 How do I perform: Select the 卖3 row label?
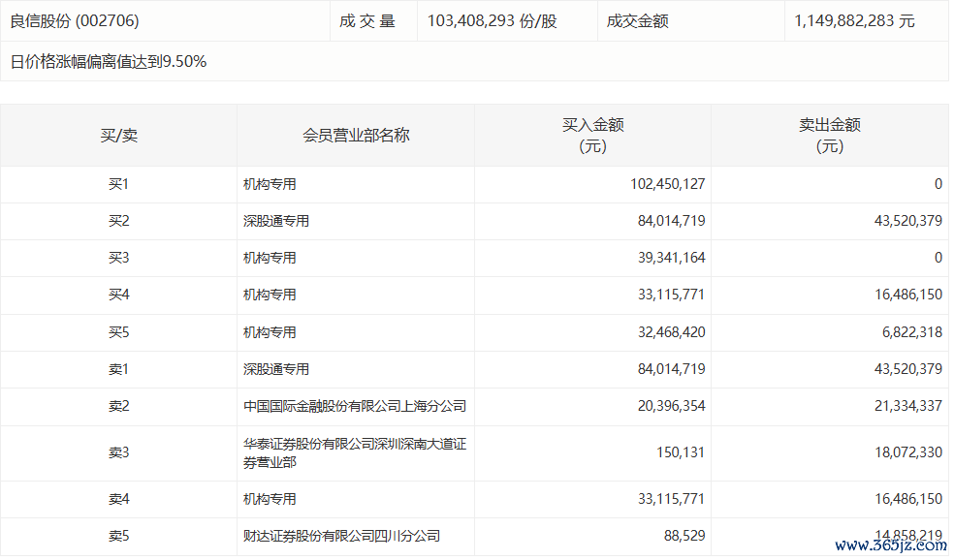[x=118, y=452]
